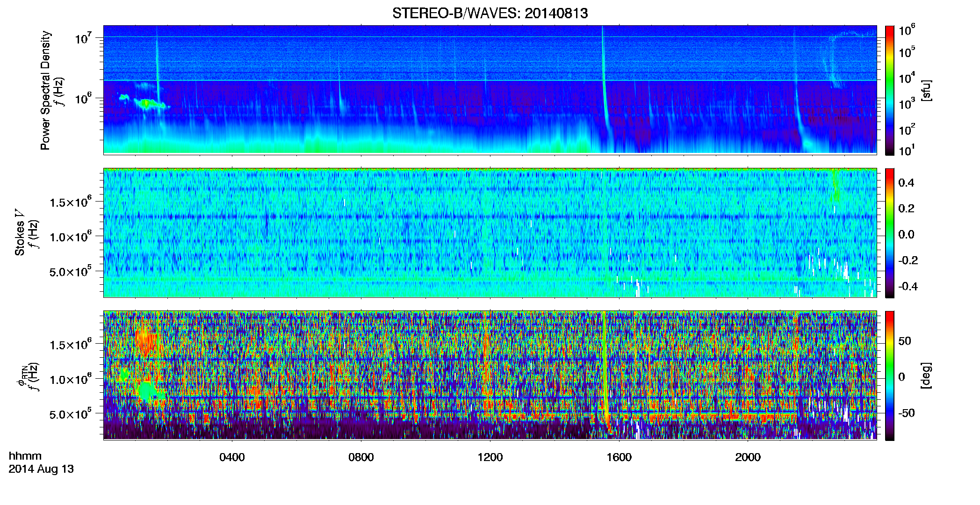The height and width of the screenshot is (505, 980).
Task: Click the hhmm axis label
Action: [x=25, y=456]
